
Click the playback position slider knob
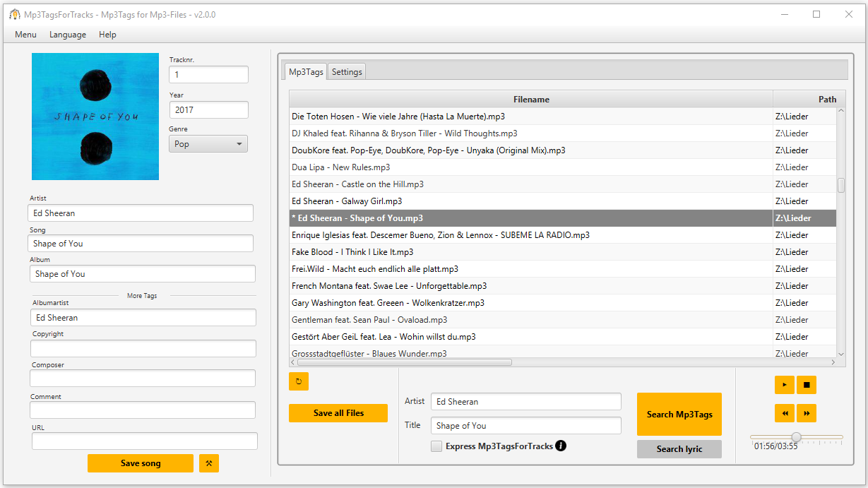click(x=796, y=437)
